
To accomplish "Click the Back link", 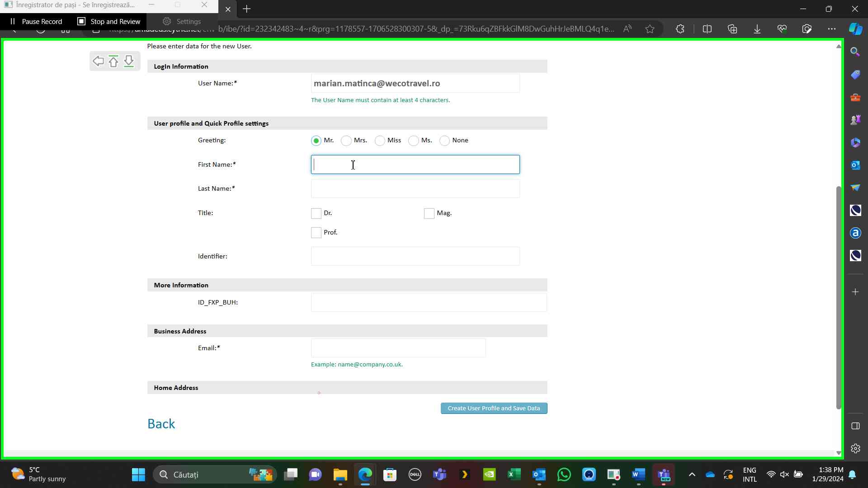I will click(x=161, y=424).
